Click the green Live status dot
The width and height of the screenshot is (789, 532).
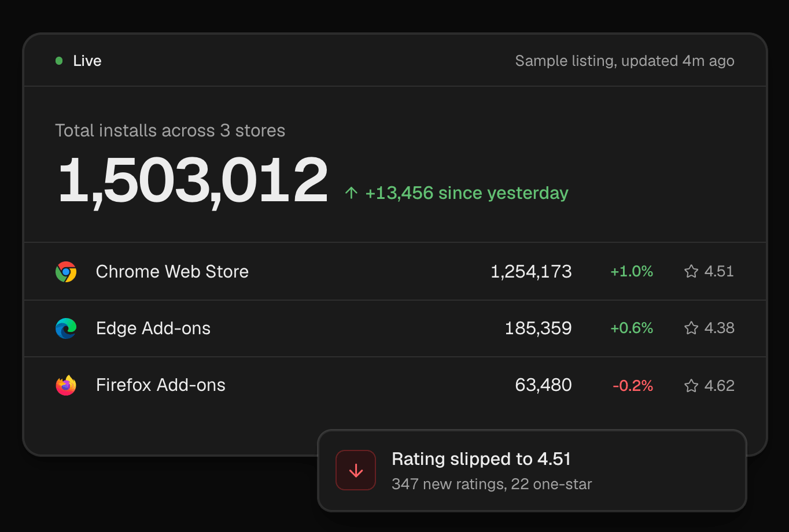pyautogui.click(x=59, y=61)
